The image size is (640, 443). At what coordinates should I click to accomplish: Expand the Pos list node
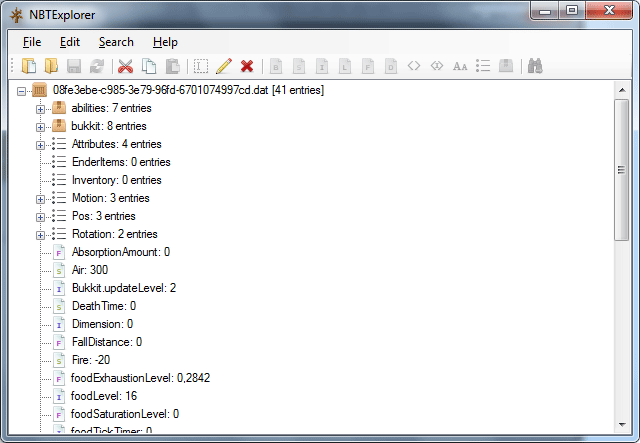[40, 217]
